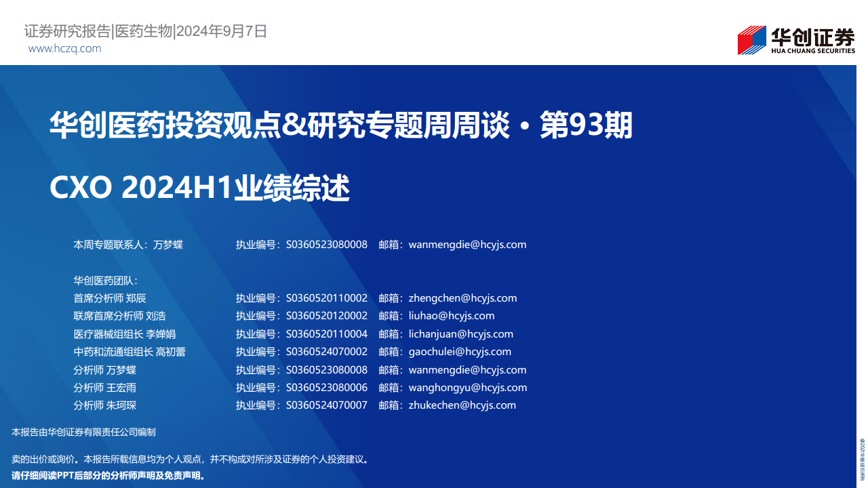Image resolution: width=868 pixels, height=488 pixels.
Task: Open the email link in the 本周专题联系人 row
Action: (x=467, y=245)
